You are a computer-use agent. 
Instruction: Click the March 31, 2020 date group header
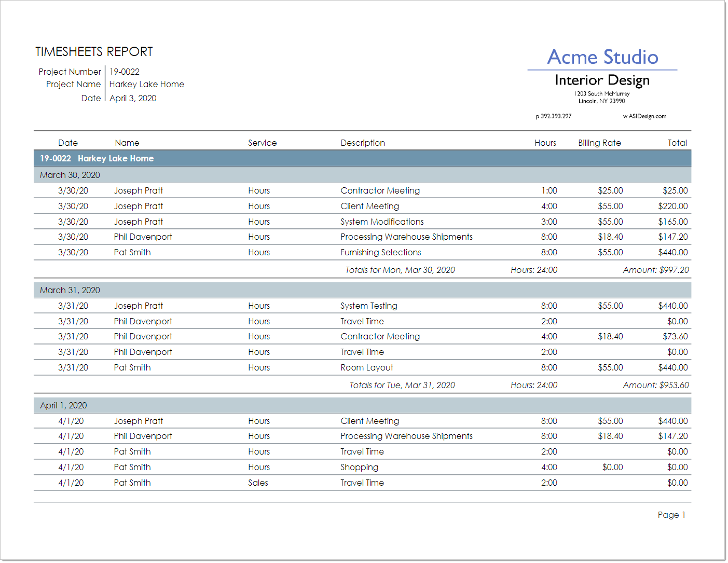pyautogui.click(x=362, y=290)
